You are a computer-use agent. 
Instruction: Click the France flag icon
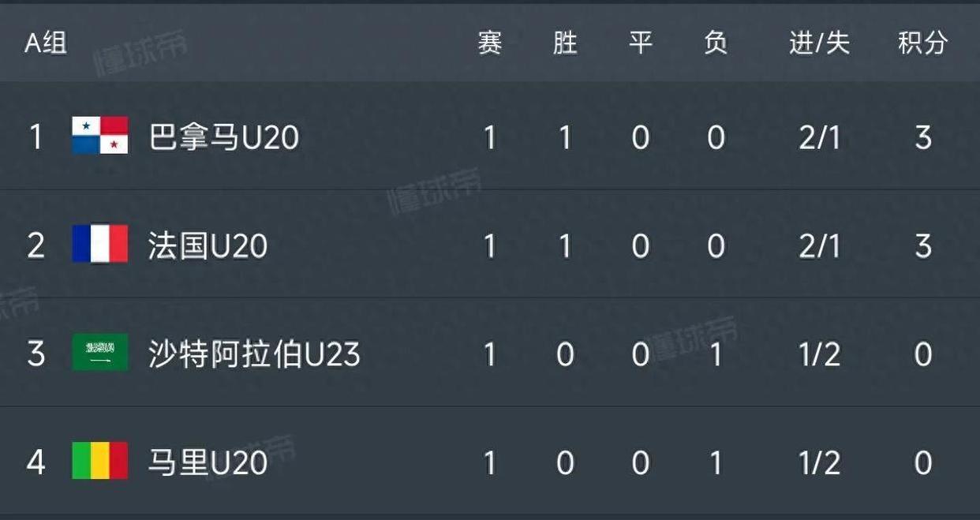click(x=99, y=244)
